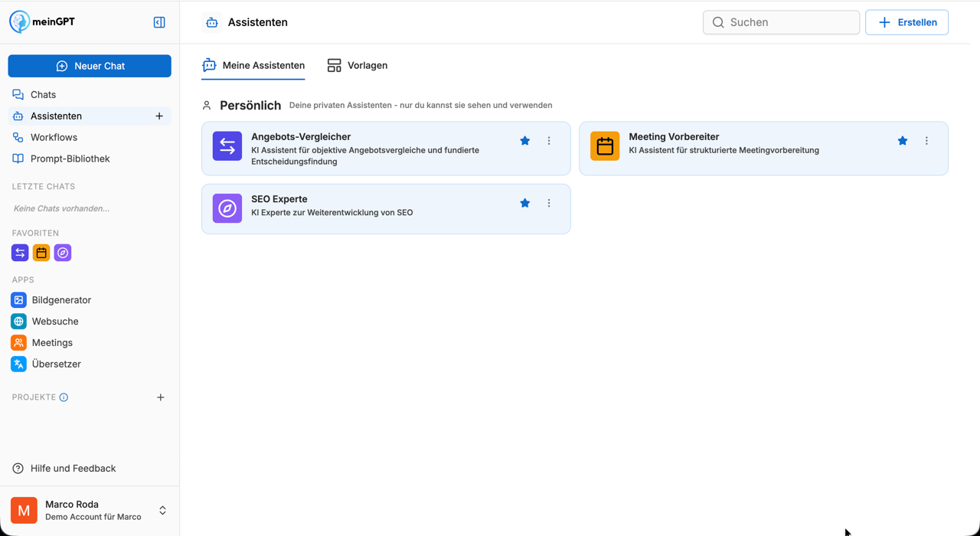Open the purple Angebots-Vergleicher favorite icon
Screen dimensions: 980x536
point(20,253)
